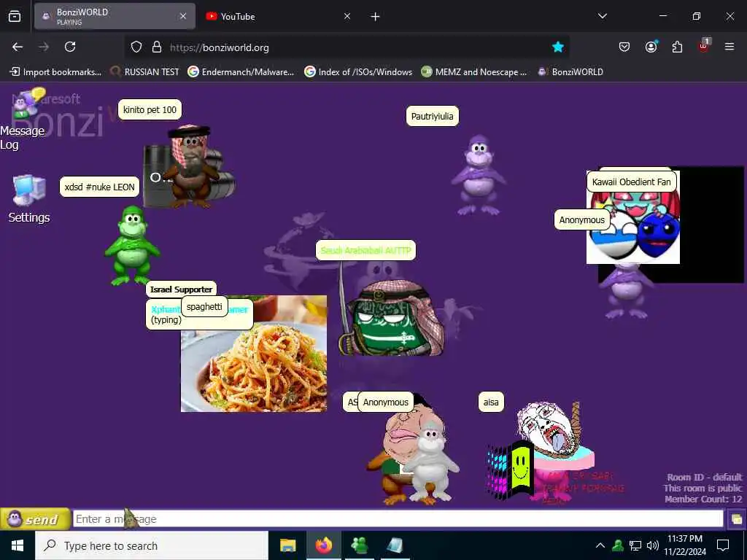Close the BonziWORLD tab

tap(183, 16)
